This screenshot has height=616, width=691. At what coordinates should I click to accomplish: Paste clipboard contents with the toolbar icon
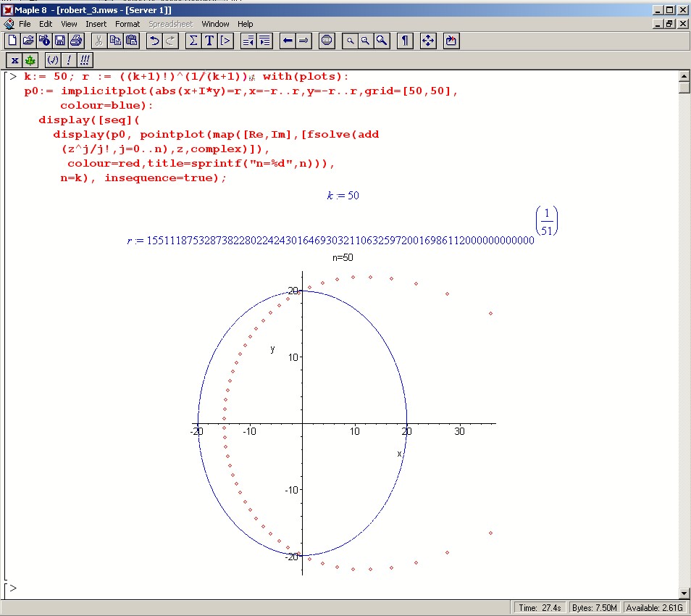click(131, 41)
